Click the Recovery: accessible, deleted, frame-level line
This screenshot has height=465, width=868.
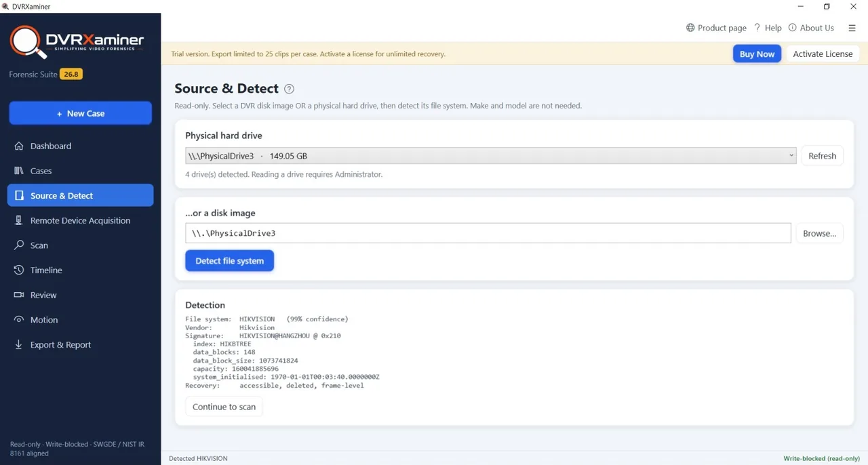pos(275,386)
